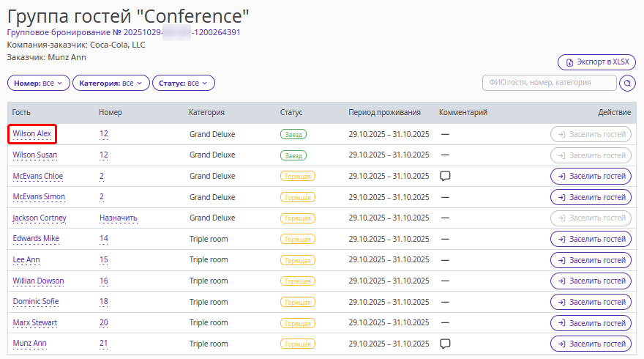The image size is (644, 359).
Task: Click Назначить link for Jackson Cortney
Action: tap(119, 218)
